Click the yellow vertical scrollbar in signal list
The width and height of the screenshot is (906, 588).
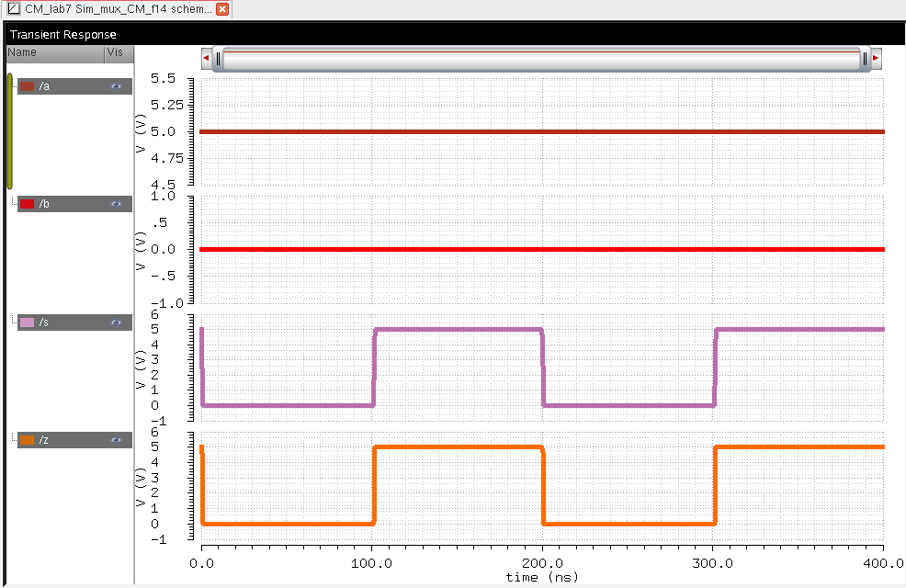click(x=10, y=131)
